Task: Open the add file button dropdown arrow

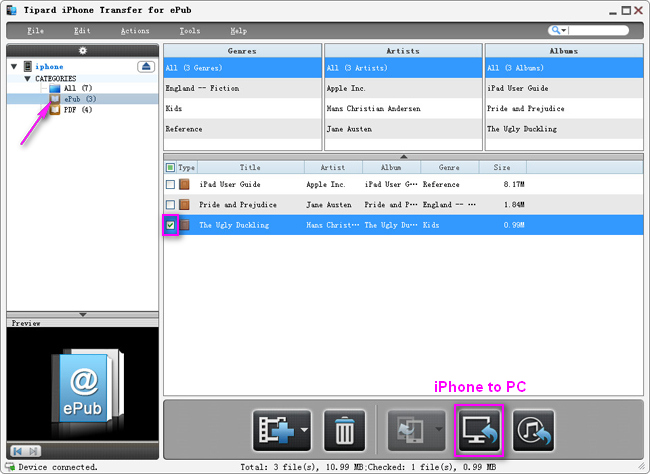Action: pyautogui.click(x=305, y=430)
